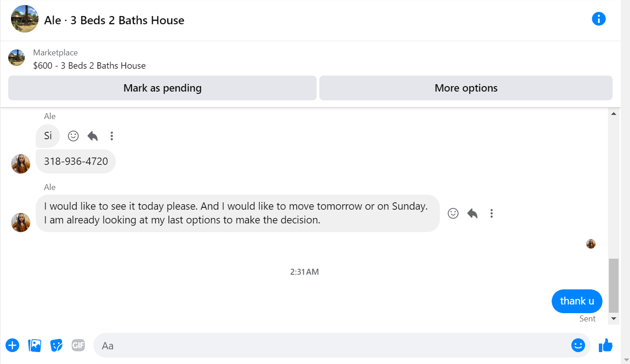Click the More options button

[466, 88]
